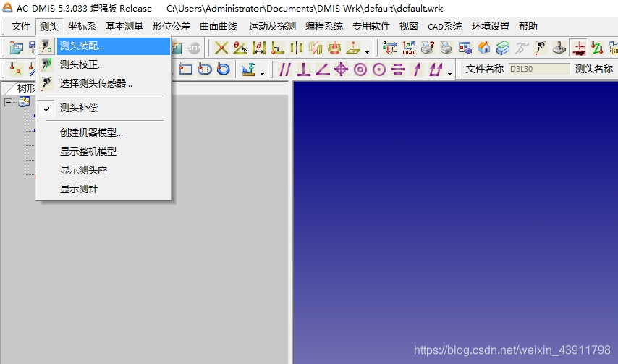Click the LOAD coordinate system icon

(409, 48)
